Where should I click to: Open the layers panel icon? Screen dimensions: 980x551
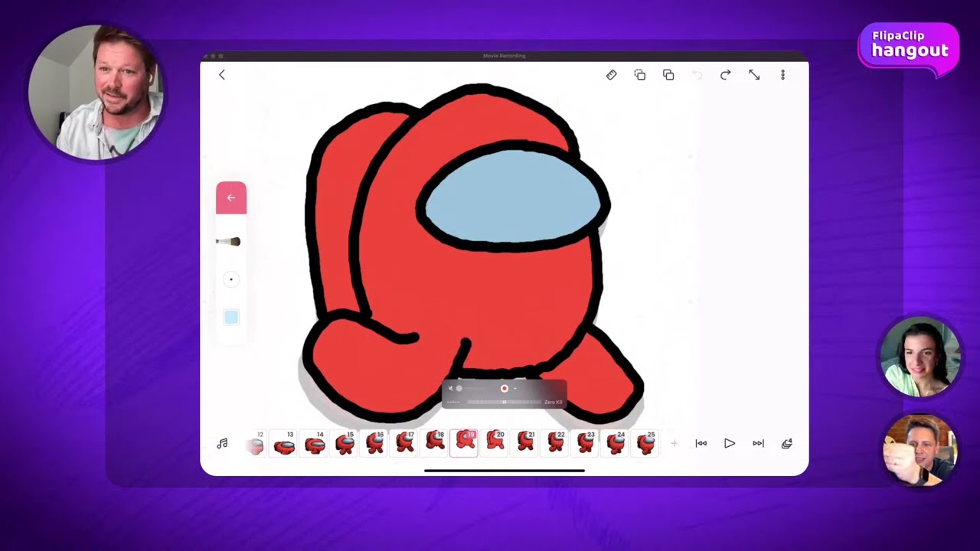(786, 443)
